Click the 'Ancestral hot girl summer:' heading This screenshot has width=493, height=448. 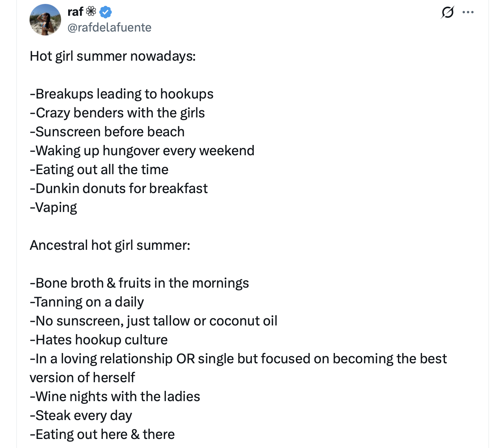pyautogui.click(x=110, y=245)
